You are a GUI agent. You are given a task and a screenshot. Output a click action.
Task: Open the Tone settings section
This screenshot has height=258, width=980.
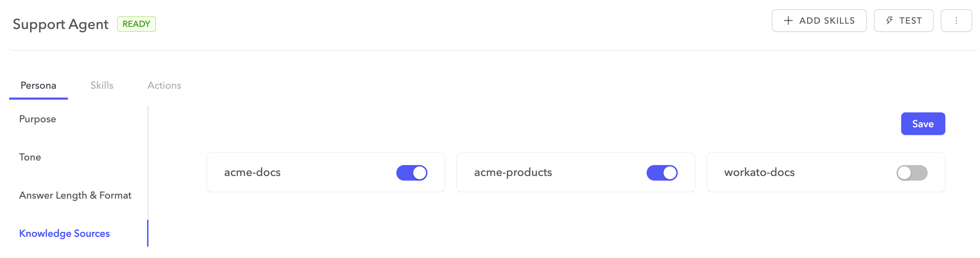tap(30, 157)
